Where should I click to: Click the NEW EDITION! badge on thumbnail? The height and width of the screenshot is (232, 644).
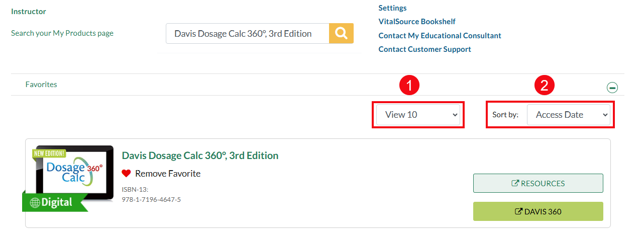point(49,153)
